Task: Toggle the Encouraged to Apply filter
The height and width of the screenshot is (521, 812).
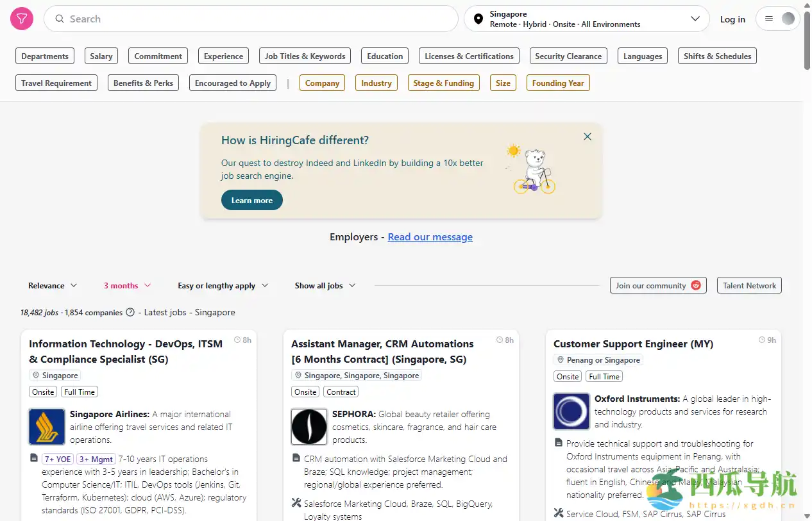Action: 233,83
